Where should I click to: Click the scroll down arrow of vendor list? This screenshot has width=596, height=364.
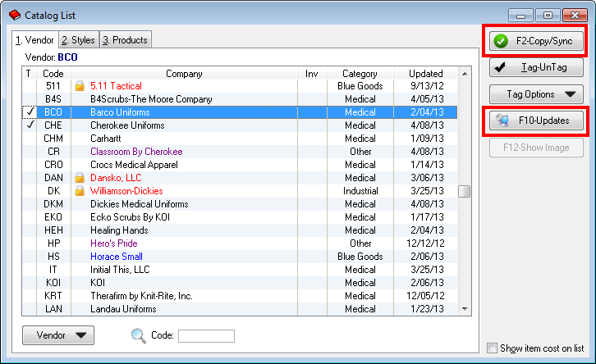click(x=465, y=309)
